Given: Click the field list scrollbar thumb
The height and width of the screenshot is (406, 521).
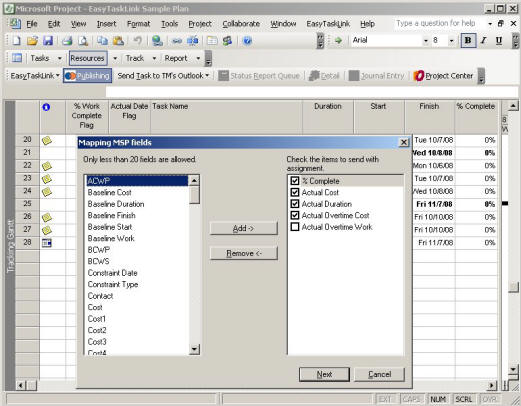Looking at the screenshot, I should click(x=194, y=195).
